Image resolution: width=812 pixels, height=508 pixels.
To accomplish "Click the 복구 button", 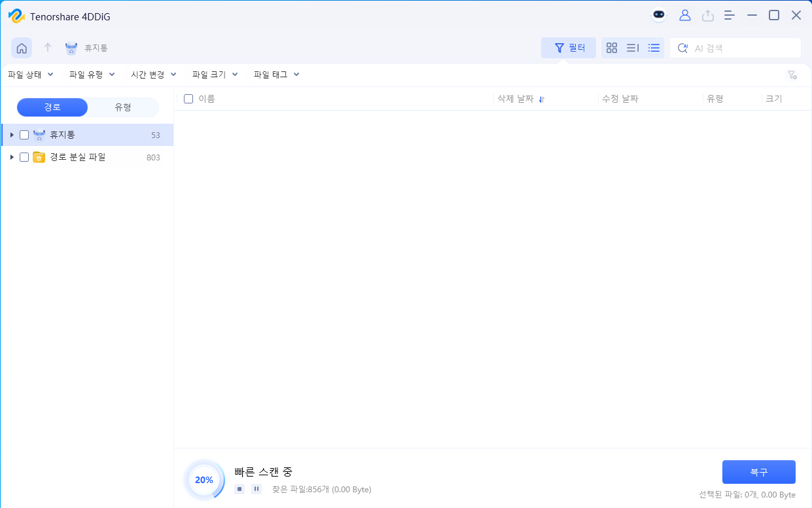I will click(759, 472).
